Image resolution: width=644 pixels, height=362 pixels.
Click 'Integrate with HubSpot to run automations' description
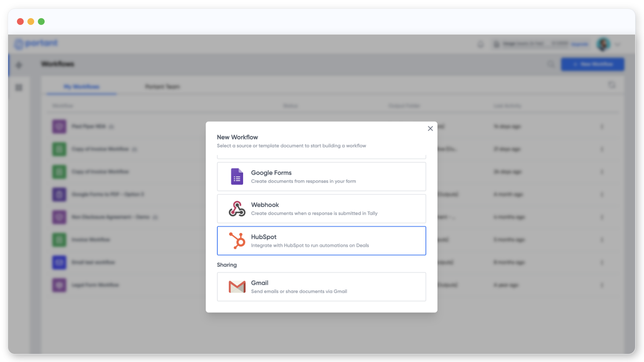[x=310, y=245]
